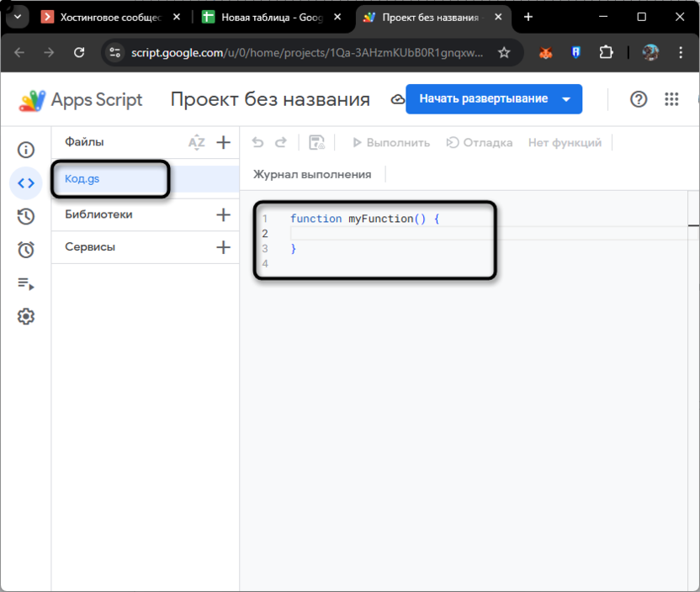This screenshot has height=592, width=700.
Task: Open project settings via the gear icon
Action: [x=26, y=316]
